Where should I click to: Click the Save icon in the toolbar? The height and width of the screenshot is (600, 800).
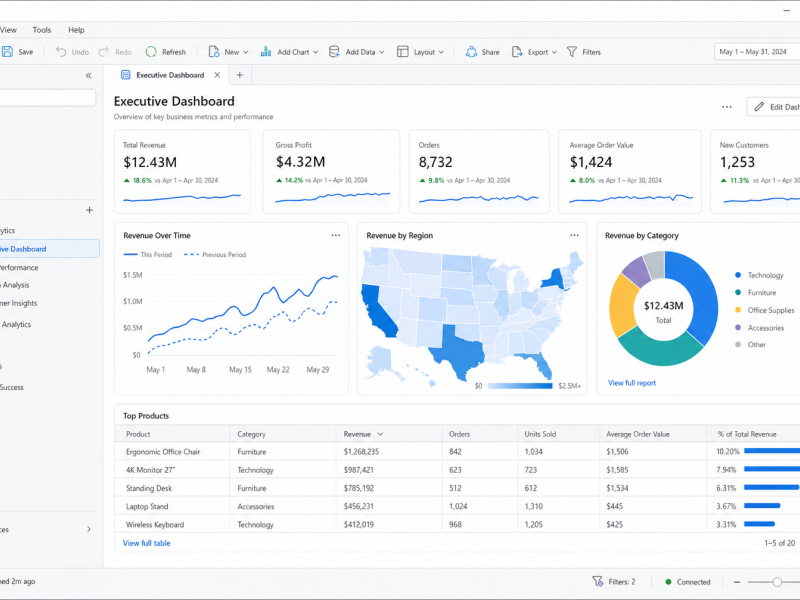(8, 52)
